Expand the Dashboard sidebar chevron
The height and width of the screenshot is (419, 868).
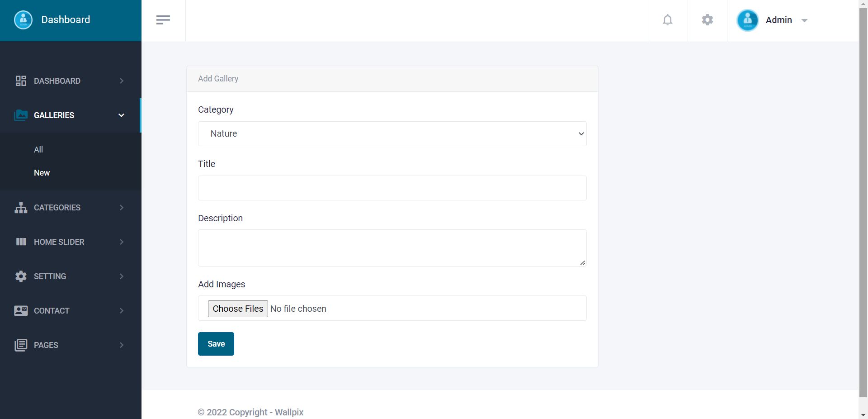click(121, 81)
